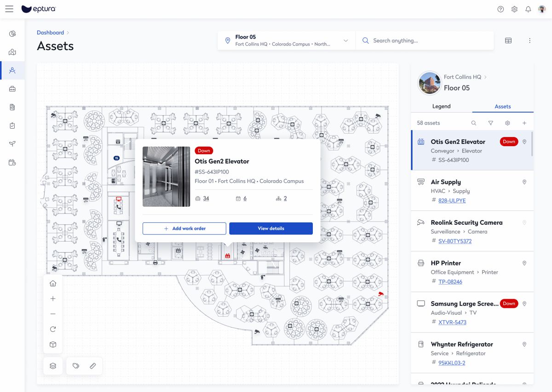Zoom out on the floor map
This screenshot has height=392, width=552.
coord(53,314)
